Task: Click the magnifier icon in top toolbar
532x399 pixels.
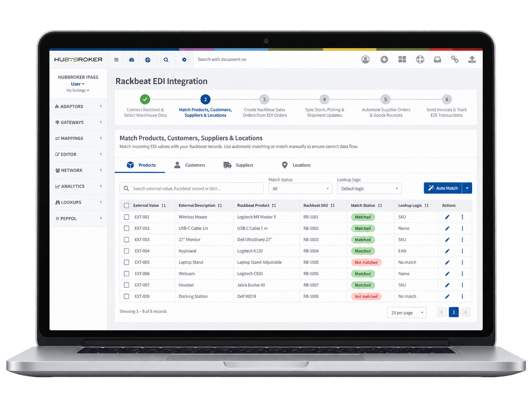Action: pyautogui.click(x=166, y=60)
